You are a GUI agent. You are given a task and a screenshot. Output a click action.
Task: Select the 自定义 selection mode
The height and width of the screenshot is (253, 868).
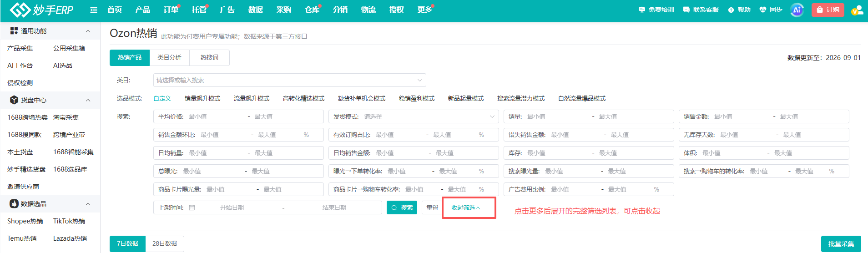(162, 99)
